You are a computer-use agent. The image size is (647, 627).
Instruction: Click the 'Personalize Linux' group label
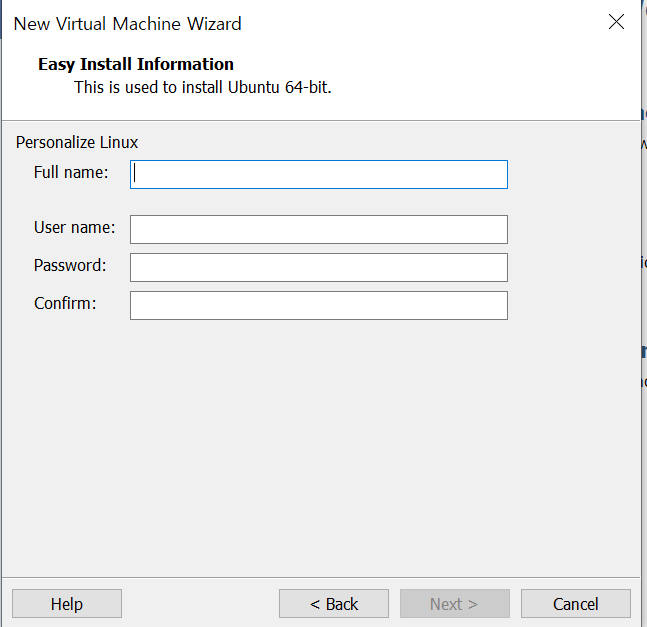point(77,143)
